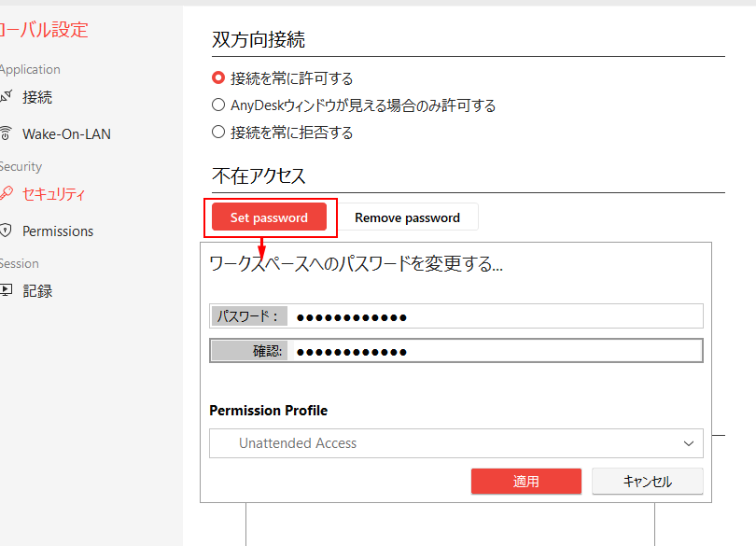Click the パスワード： field label
This screenshot has height=546, width=756.
click(x=248, y=316)
